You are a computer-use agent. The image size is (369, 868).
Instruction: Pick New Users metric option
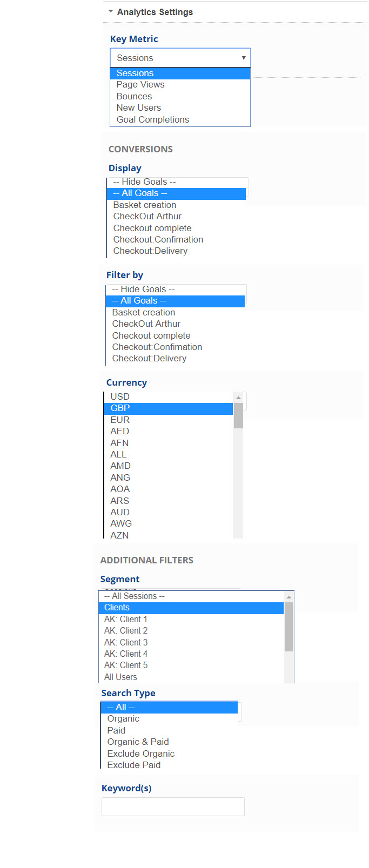(x=138, y=108)
